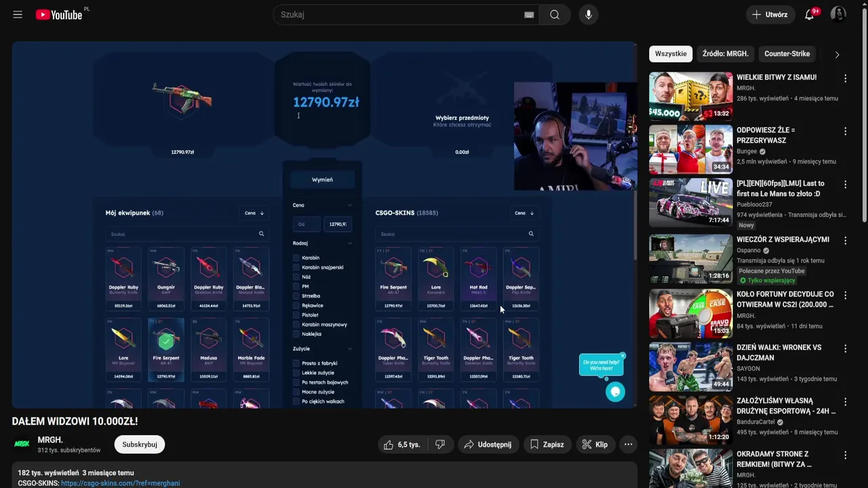Image resolution: width=868 pixels, height=488 pixels.
Task: Close the 'Do you need help?' popup
Action: [623, 356]
